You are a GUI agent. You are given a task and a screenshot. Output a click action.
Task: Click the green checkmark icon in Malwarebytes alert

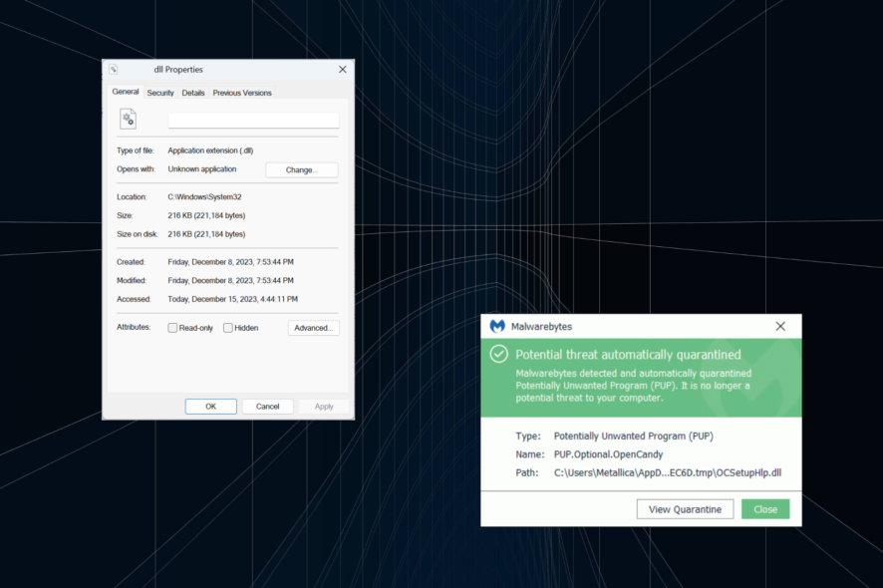coord(499,354)
